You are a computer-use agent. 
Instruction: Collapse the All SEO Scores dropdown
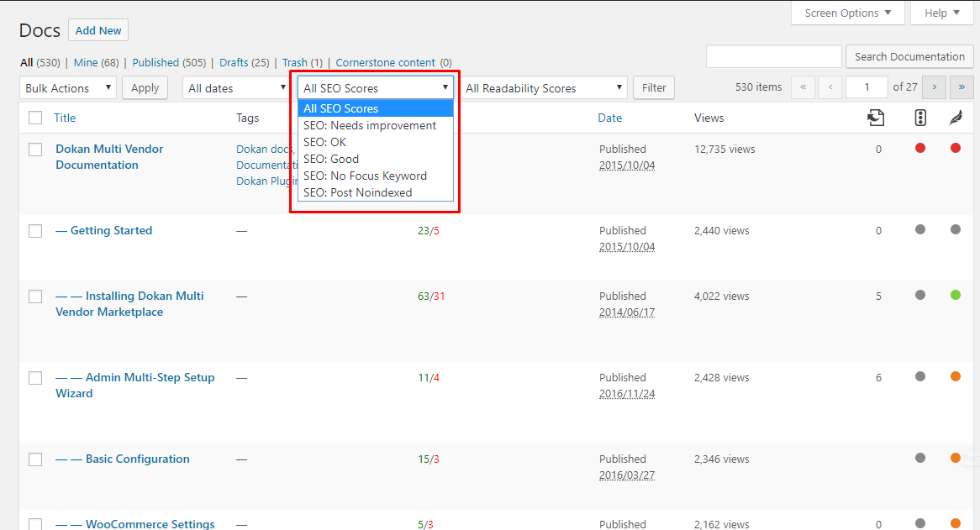[x=376, y=88]
